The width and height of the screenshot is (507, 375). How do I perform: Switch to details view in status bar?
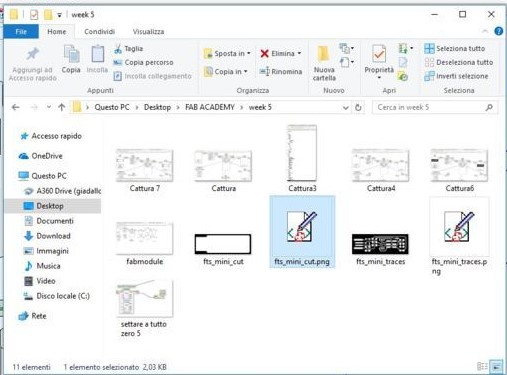click(482, 367)
